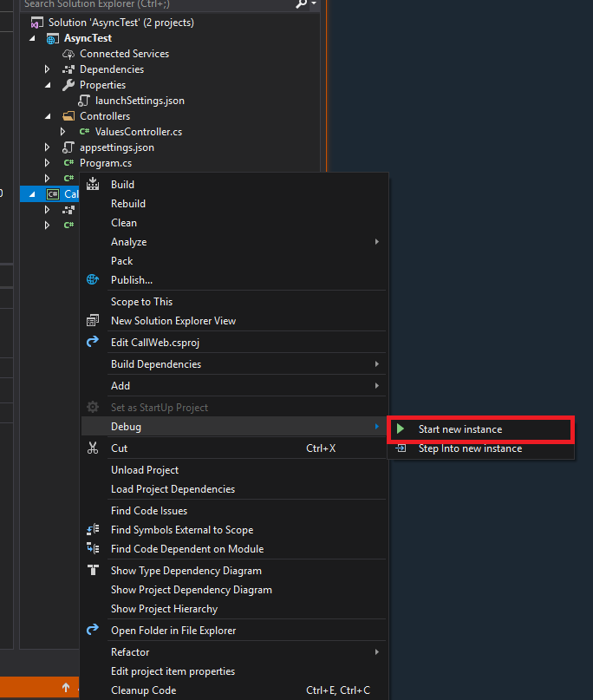Click the New Solution Explorer View icon
593x700 pixels.
tap(93, 321)
